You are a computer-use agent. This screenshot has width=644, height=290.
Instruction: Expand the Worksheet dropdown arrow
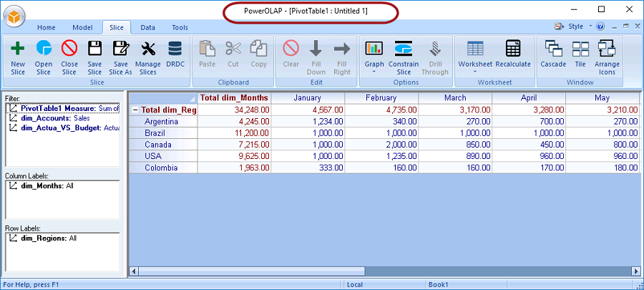(x=475, y=72)
